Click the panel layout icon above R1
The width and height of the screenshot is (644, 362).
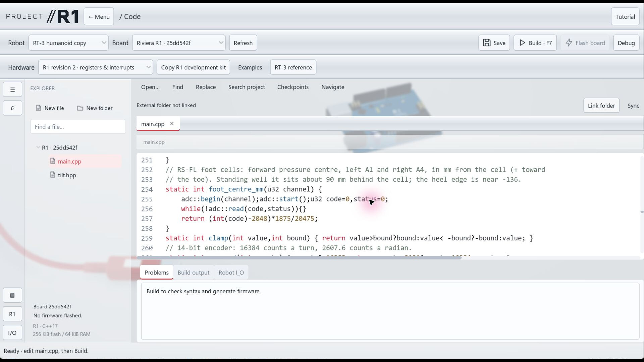(12, 295)
